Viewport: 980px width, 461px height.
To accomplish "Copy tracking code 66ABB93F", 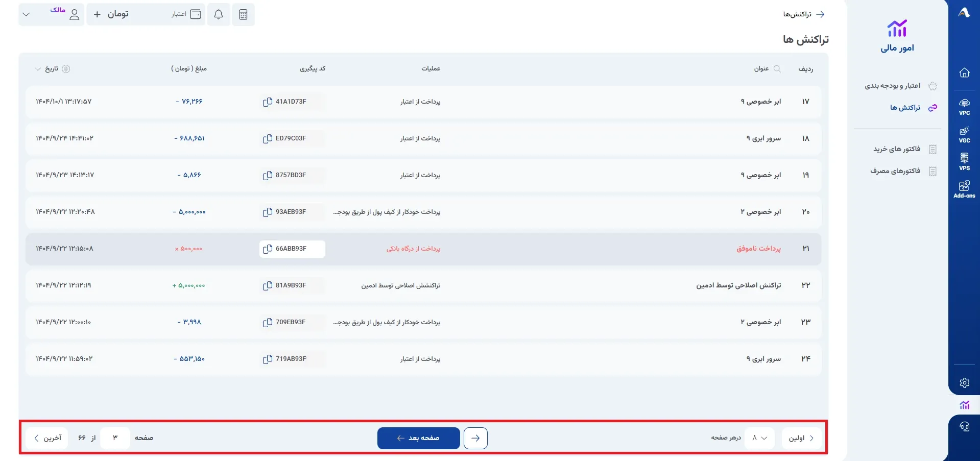I will pos(267,249).
